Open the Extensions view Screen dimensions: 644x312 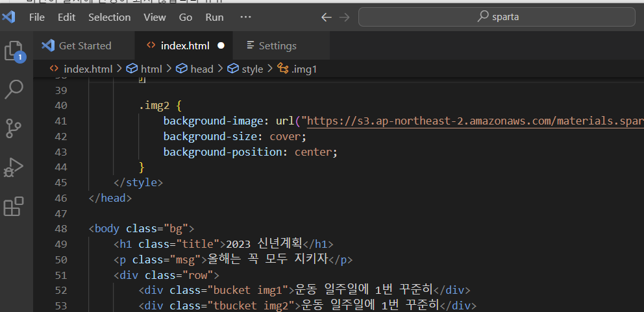pos(14,206)
